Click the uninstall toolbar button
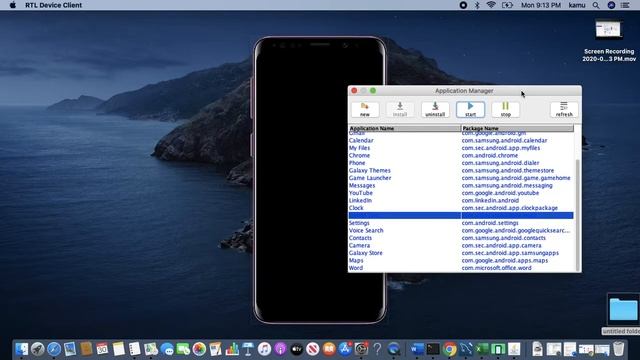 [x=435, y=110]
